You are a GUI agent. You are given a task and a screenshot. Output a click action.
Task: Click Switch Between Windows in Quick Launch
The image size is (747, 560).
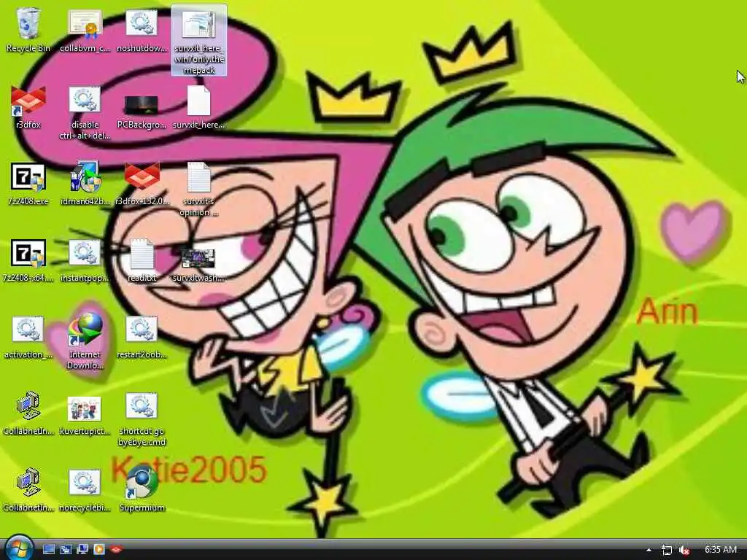[x=65, y=549]
